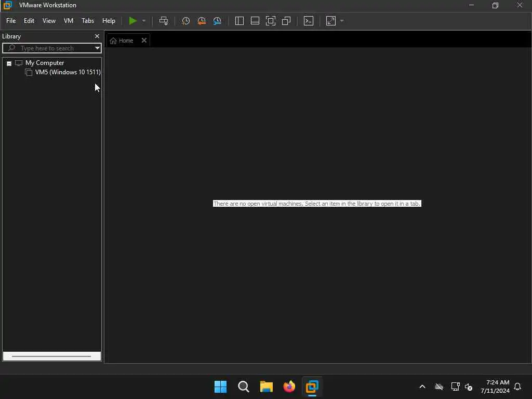
Task: Enter Unity mode icon
Action: pos(286,21)
